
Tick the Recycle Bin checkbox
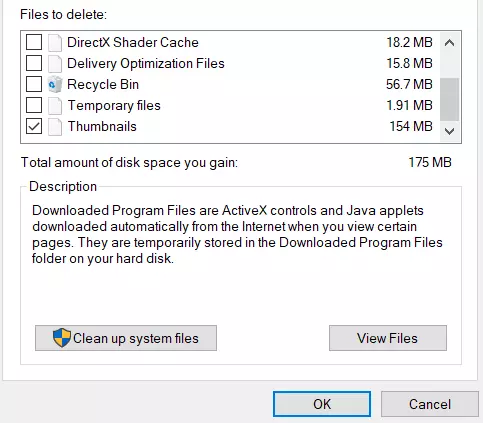(x=34, y=84)
